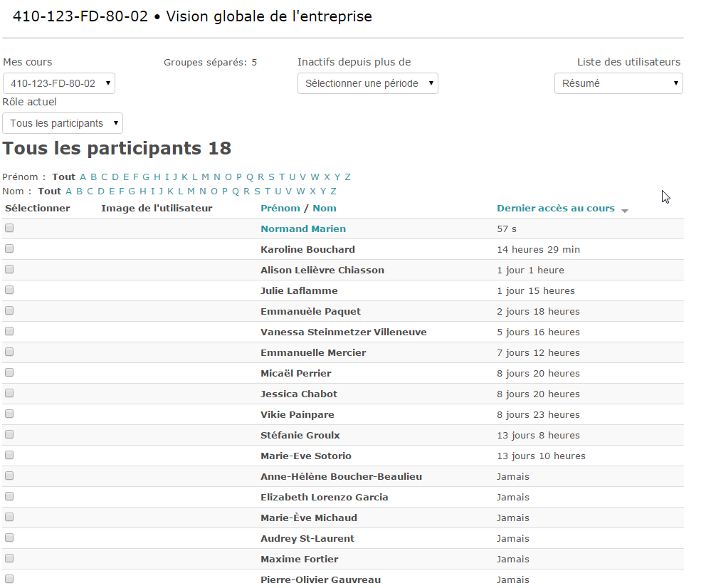Screen dimensions: 706x588
Task: Sort by Nom column header
Action: pos(325,208)
